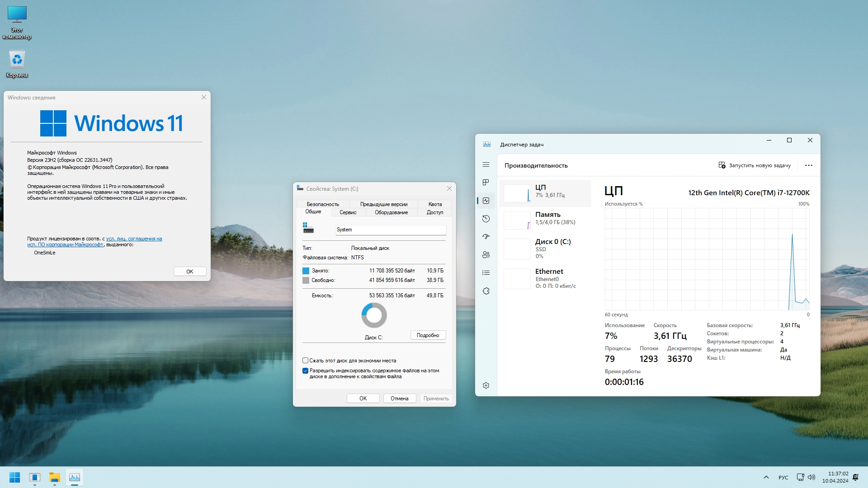Open license agreement link in winver
The image size is (868, 488).
point(134,239)
